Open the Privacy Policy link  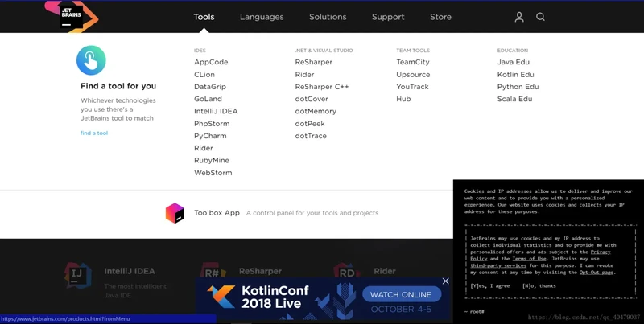point(600,252)
